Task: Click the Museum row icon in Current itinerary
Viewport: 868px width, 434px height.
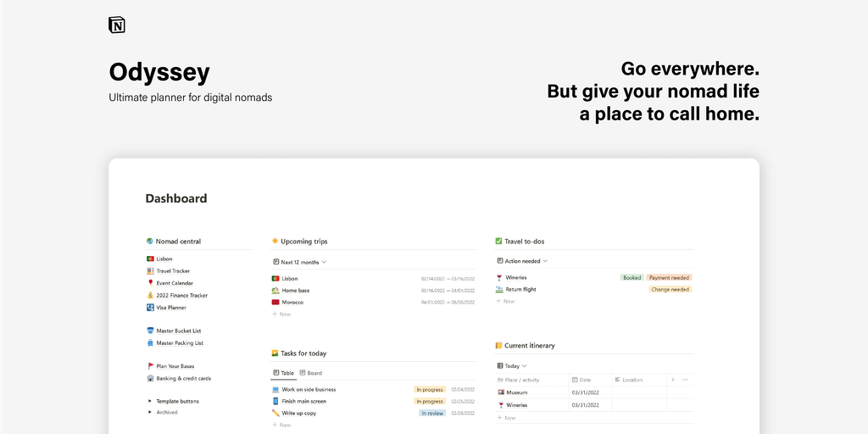Action: (x=501, y=392)
